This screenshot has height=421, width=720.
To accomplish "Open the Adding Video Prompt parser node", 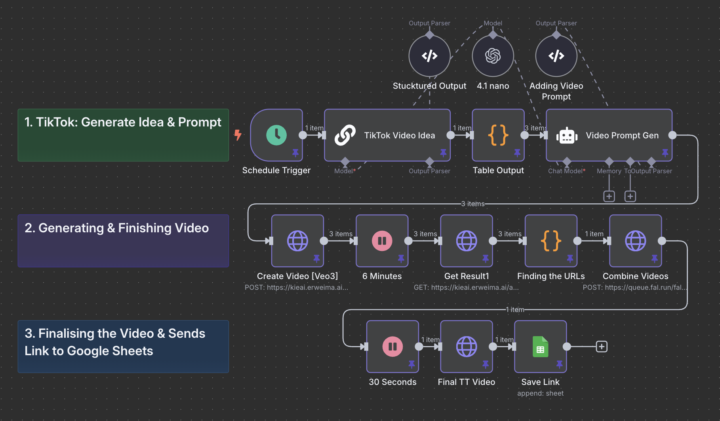I will [x=556, y=56].
